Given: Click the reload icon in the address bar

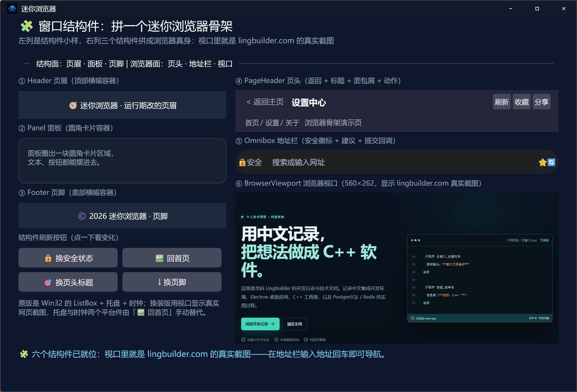Looking at the screenshot, I should [551, 163].
